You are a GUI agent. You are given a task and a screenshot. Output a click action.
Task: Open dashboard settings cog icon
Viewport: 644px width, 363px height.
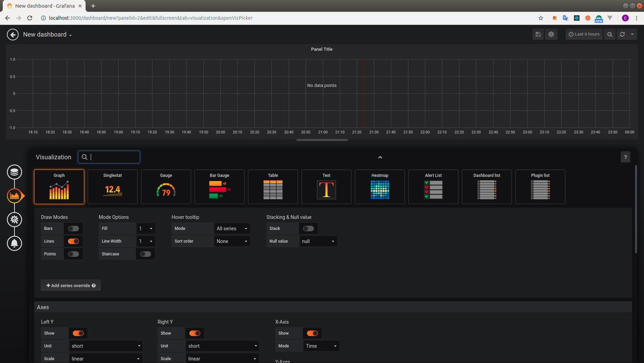tap(551, 34)
